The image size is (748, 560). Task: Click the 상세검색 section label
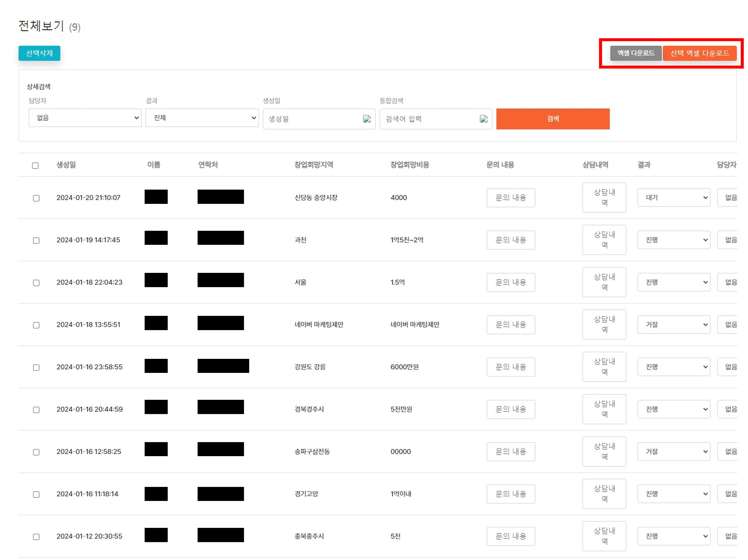click(38, 86)
